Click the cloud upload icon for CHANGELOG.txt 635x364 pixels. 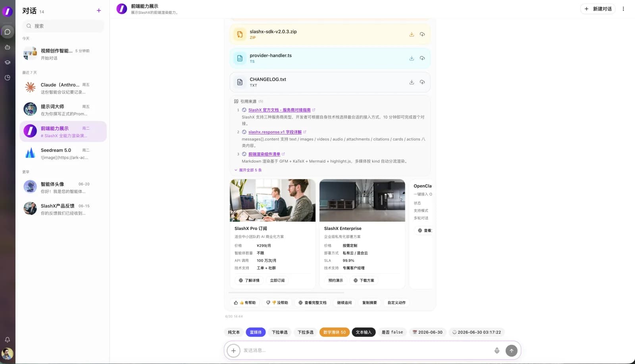click(x=422, y=82)
